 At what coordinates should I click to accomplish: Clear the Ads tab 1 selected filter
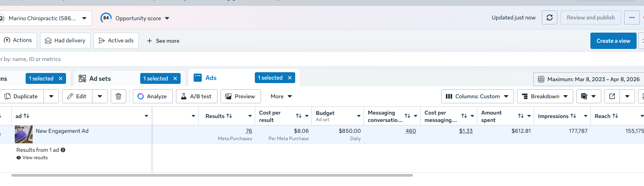[290, 78]
